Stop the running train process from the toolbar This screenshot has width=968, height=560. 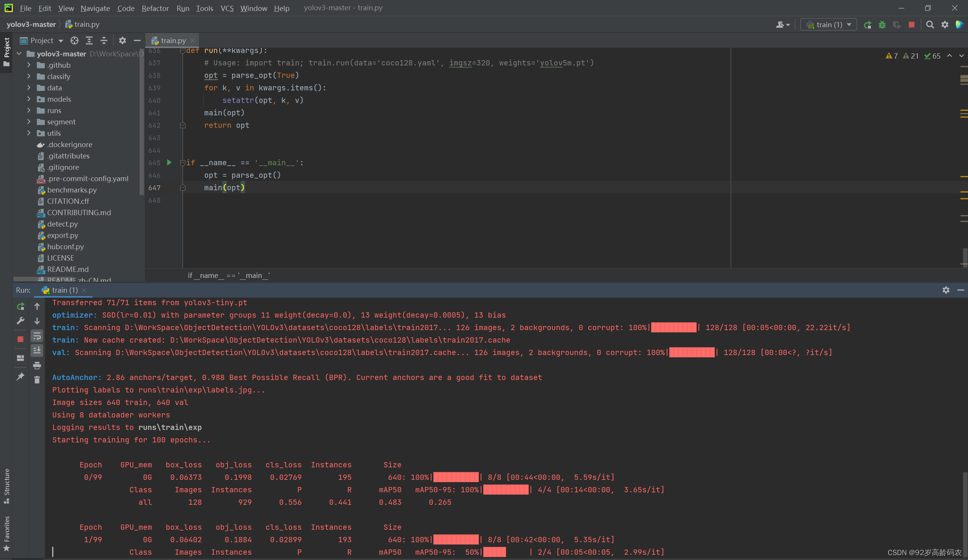pos(912,25)
